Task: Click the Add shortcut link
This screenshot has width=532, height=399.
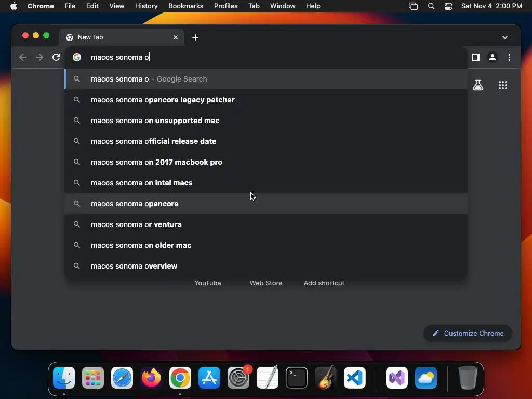Action: pos(324,283)
